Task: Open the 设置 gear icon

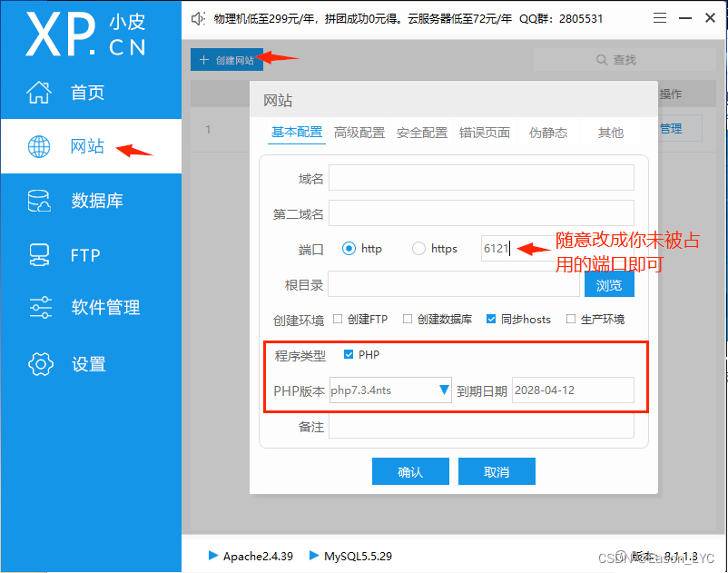Action: click(40, 364)
